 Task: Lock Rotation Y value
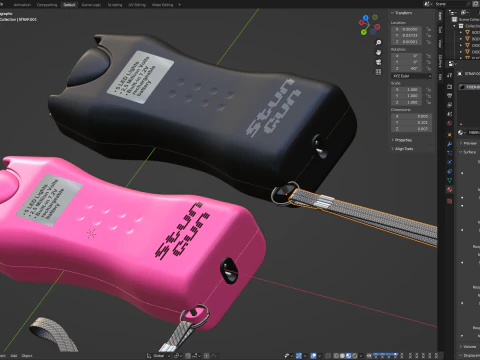429,62
